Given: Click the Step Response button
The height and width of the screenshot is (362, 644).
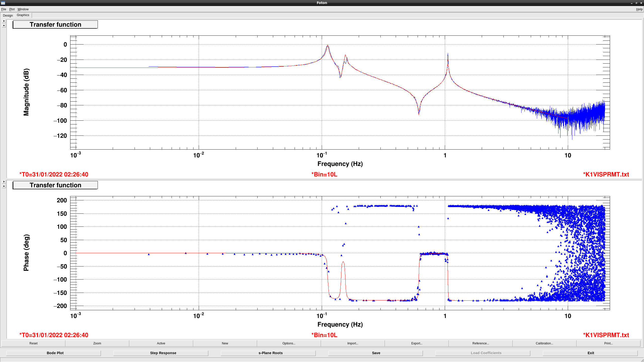Looking at the screenshot, I should (161, 353).
